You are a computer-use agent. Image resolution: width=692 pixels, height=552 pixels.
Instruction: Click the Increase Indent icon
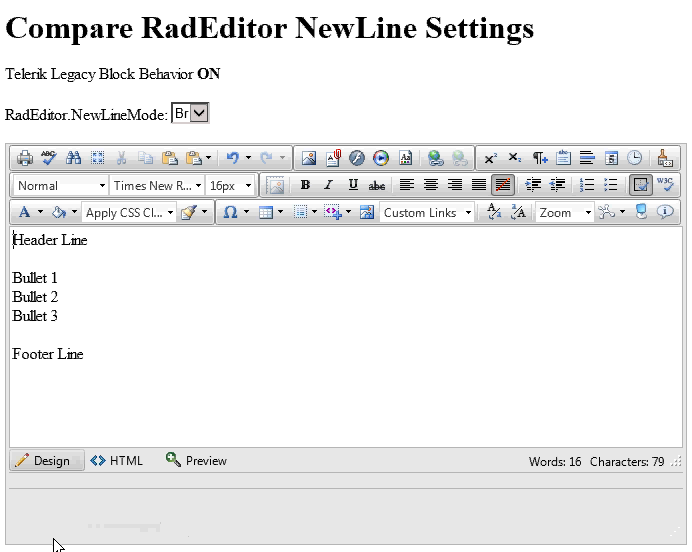534,185
